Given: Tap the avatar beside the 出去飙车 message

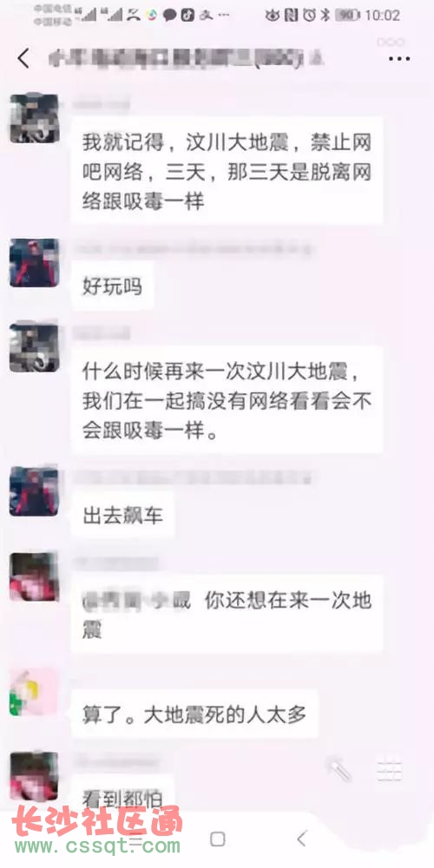Looking at the screenshot, I should click(x=34, y=491).
